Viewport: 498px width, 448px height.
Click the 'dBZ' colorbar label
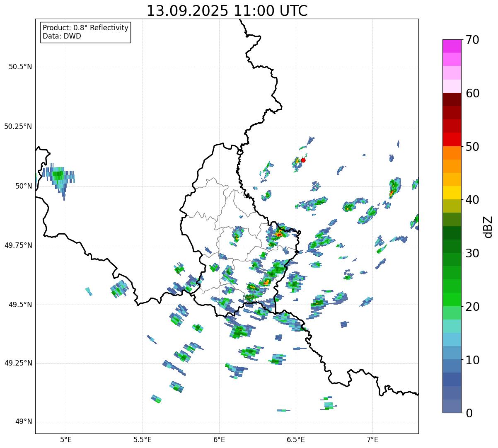[x=488, y=227]
